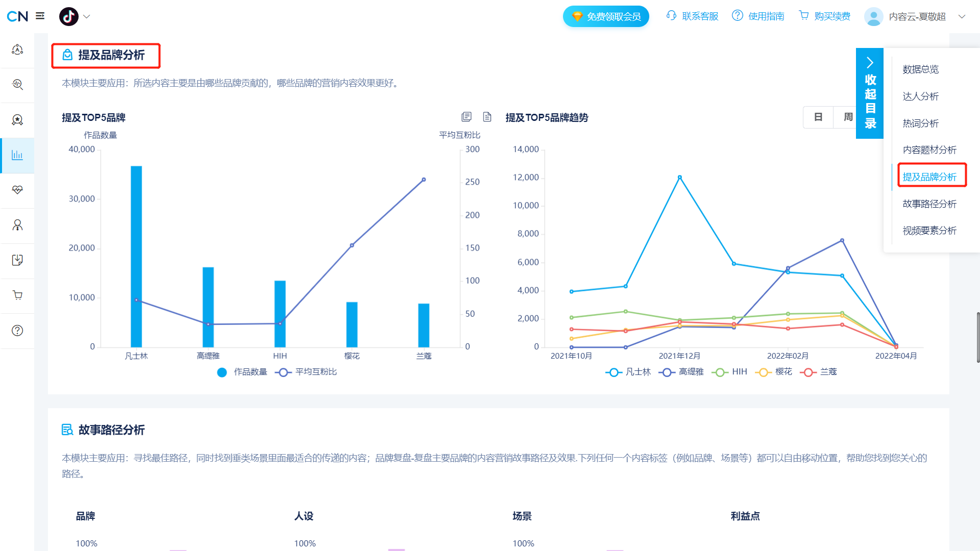Image resolution: width=980 pixels, height=551 pixels.
Task: Click the export document icon beside TOP5 chart
Action: pyautogui.click(x=487, y=117)
